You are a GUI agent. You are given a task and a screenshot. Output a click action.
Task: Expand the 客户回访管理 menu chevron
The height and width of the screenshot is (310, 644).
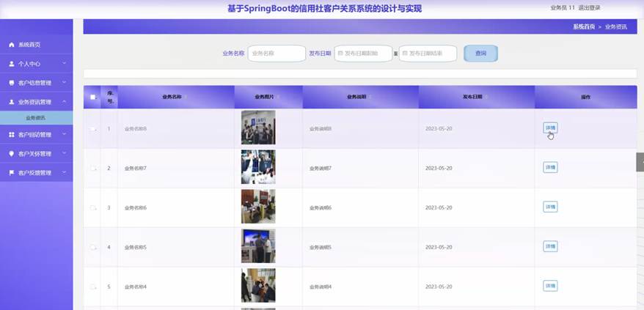65,134
